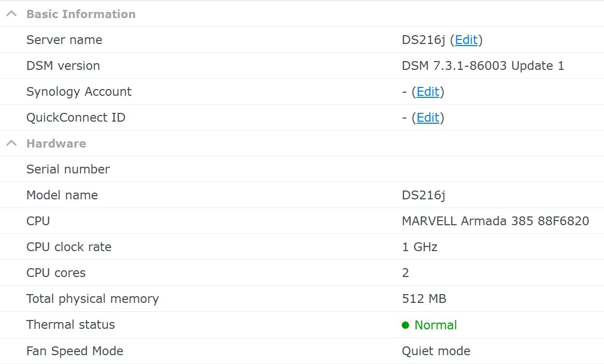This screenshot has width=604, height=364.
Task: Click the green thermal status dot
Action: click(405, 325)
